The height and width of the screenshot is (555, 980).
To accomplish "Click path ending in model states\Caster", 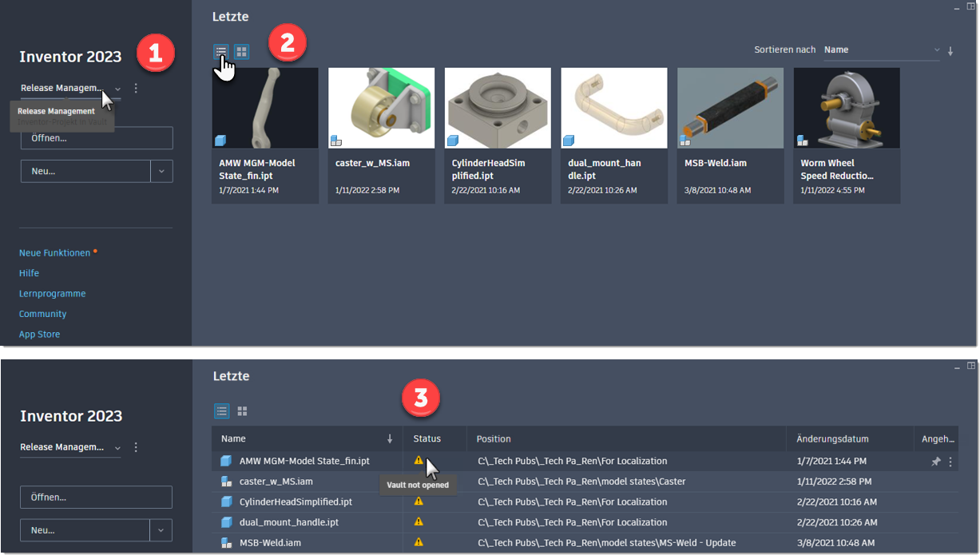I will tap(581, 482).
